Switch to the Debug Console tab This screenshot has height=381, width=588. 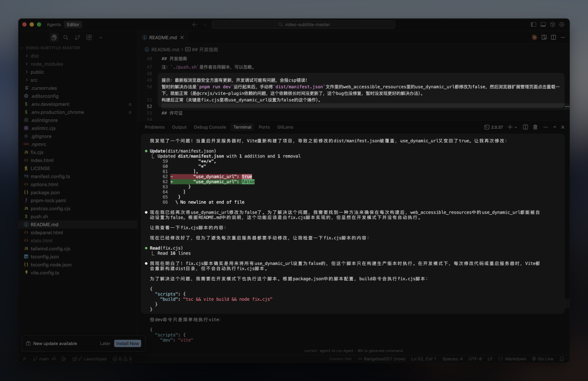[210, 127]
